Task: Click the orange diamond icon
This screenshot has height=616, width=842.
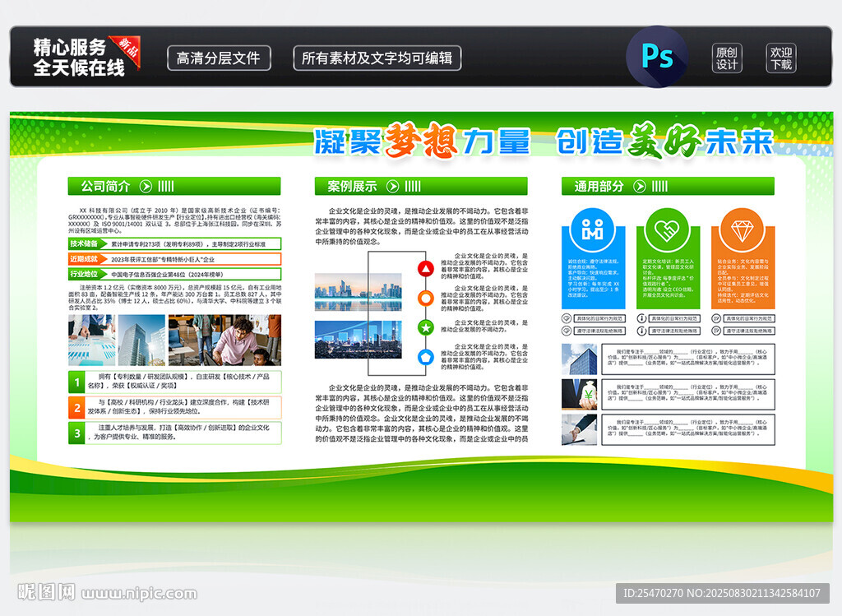Action: click(743, 229)
